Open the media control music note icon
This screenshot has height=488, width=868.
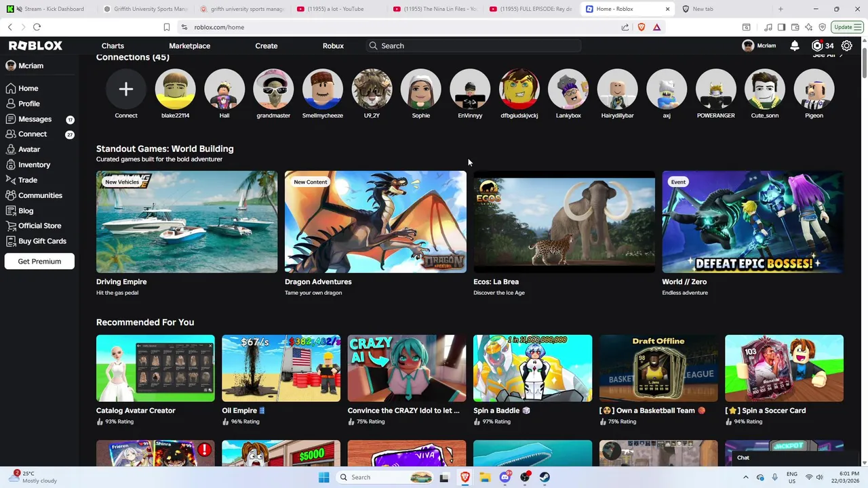(x=768, y=27)
